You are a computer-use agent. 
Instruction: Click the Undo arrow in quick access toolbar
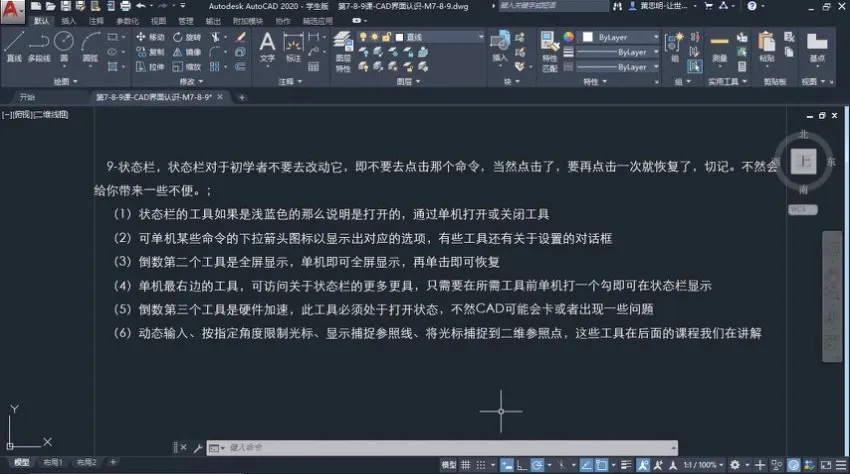click(141, 6)
